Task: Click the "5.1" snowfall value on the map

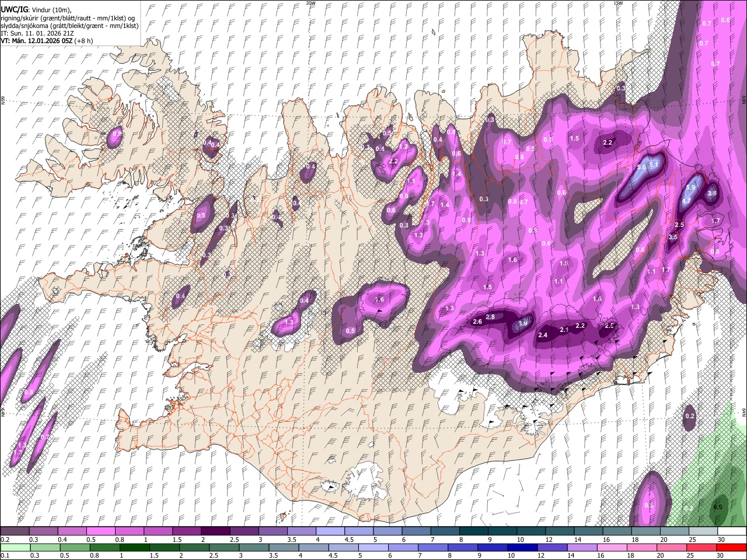Action: tap(654, 165)
